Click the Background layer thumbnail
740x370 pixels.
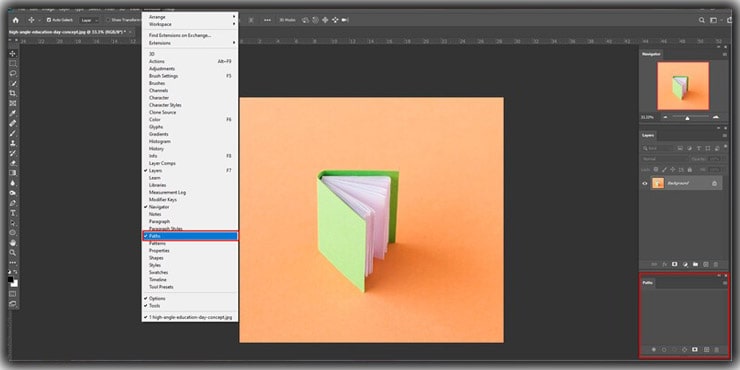pos(658,183)
